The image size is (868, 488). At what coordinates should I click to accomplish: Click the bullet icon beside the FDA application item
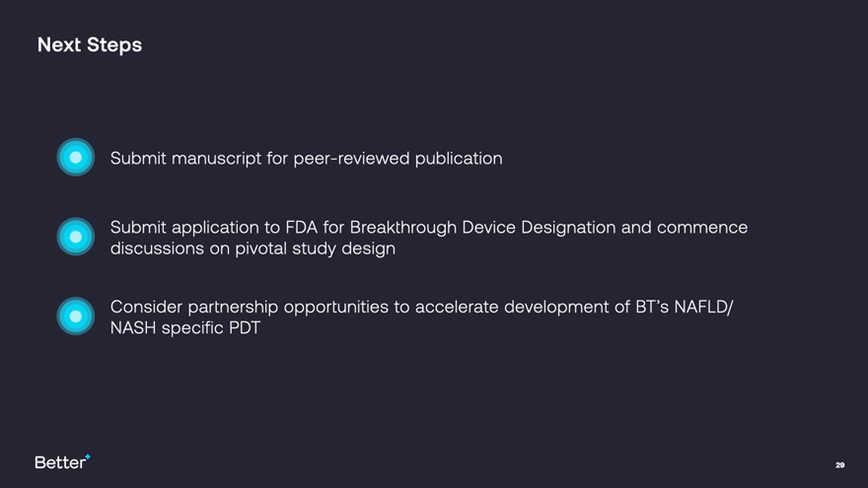76,237
